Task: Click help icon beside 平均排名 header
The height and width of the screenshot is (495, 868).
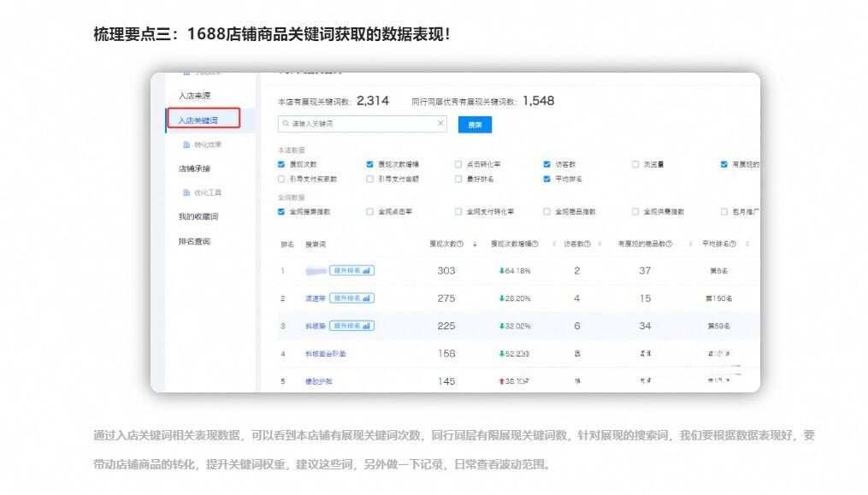Action: tap(733, 244)
